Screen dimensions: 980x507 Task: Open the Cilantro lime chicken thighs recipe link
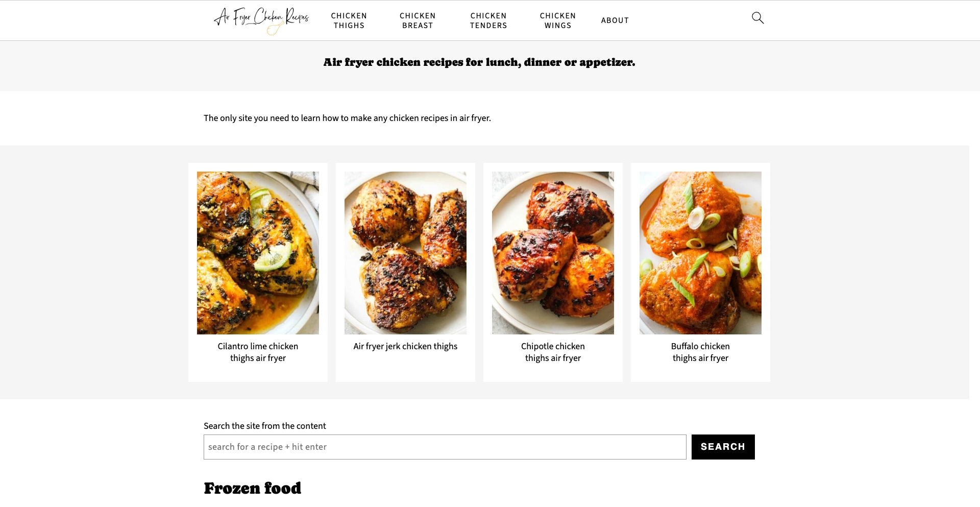coord(258,352)
